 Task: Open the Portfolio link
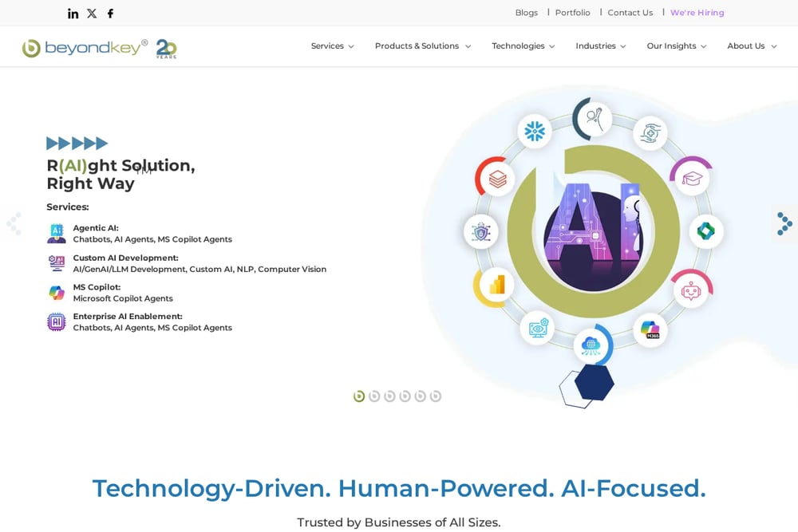pyautogui.click(x=572, y=13)
